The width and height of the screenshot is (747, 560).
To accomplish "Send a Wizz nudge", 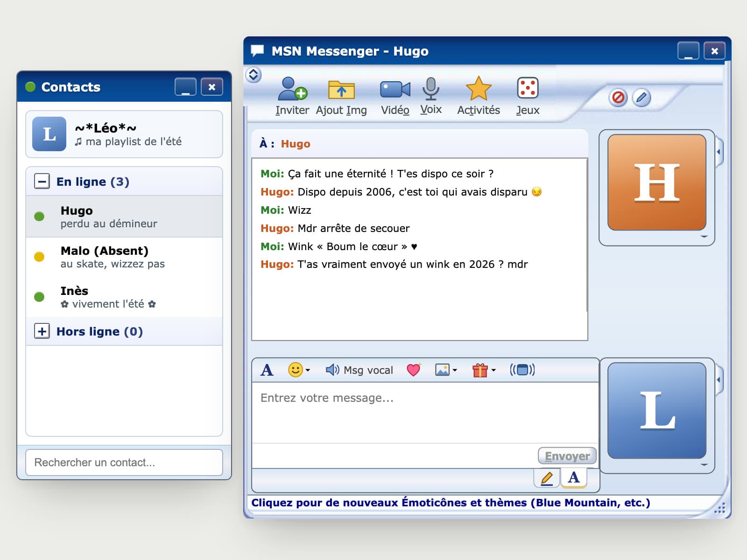I will point(522,370).
